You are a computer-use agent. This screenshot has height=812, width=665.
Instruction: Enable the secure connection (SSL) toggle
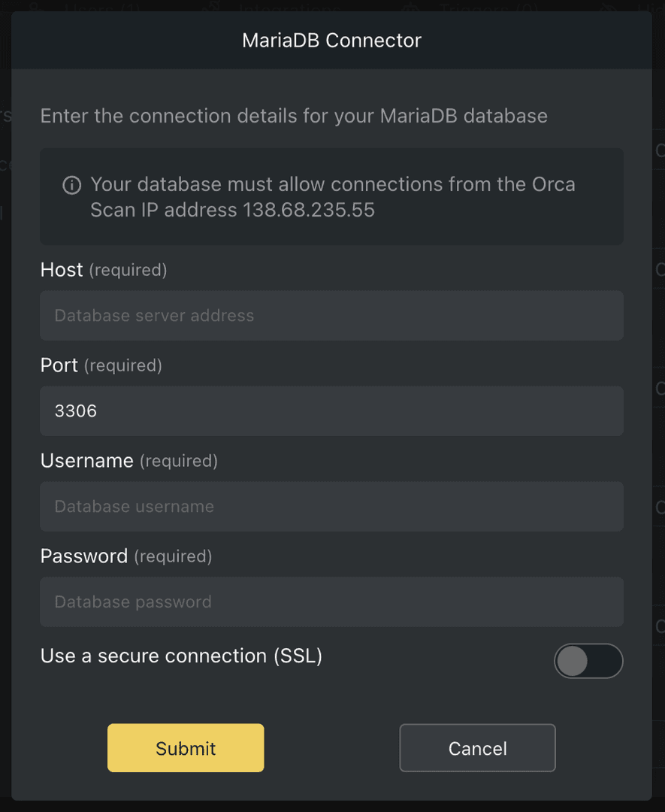click(588, 661)
